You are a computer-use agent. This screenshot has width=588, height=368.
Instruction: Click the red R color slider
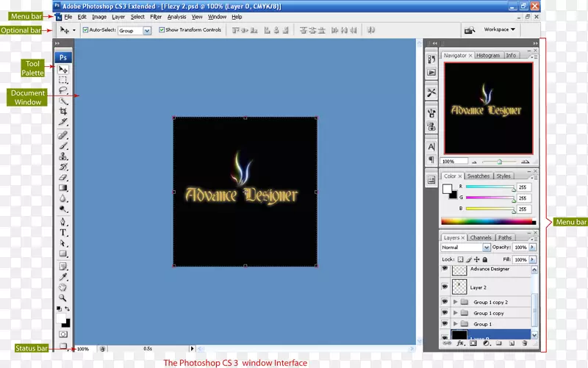(x=491, y=187)
